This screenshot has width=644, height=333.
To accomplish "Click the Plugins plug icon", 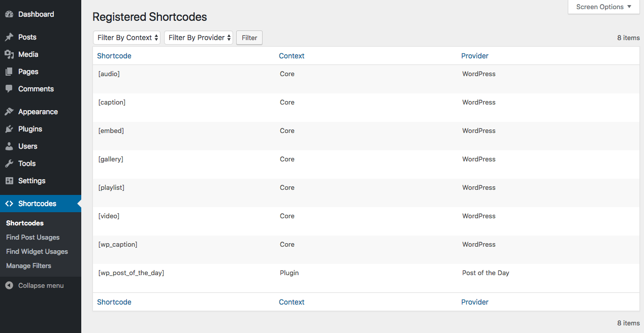I will [x=9, y=129].
